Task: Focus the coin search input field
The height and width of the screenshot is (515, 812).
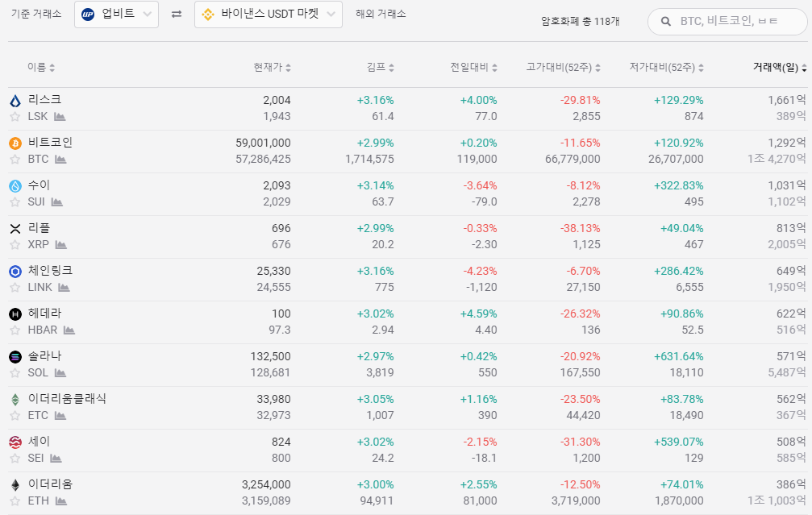Action: [x=727, y=21]
